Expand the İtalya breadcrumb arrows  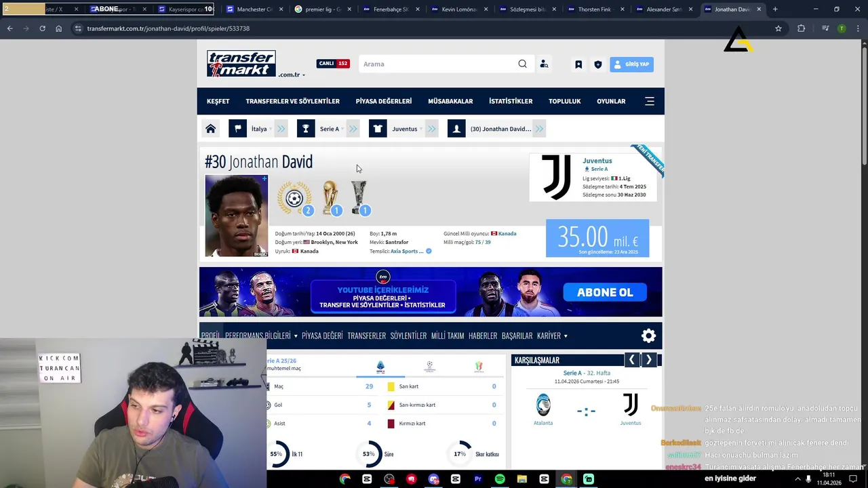281,129
